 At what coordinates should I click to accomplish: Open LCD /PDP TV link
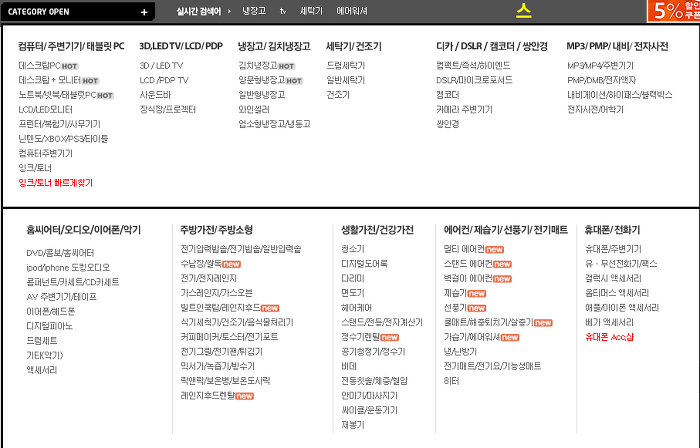(164, 80)
